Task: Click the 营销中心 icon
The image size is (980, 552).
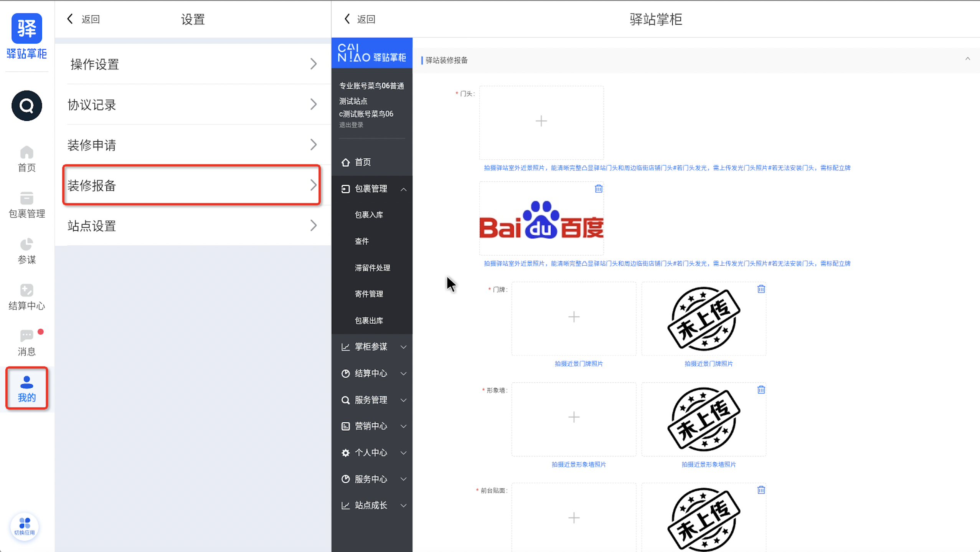Action: [345, 426]
